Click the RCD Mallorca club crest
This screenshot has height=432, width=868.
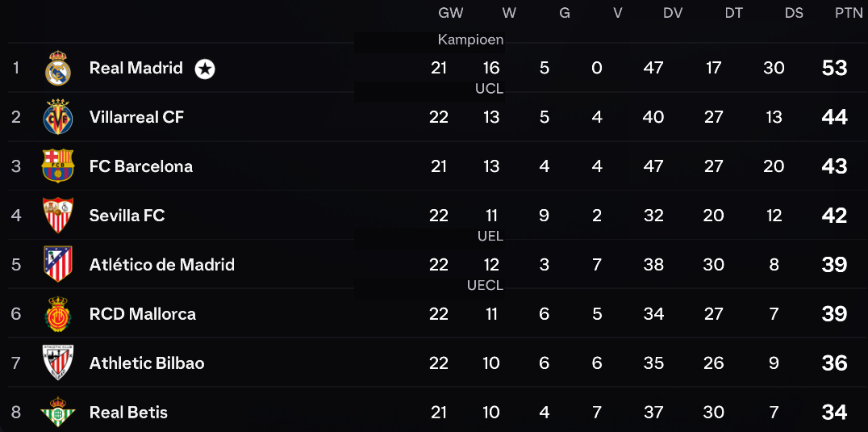pyautogui.click(x=58, y=313)
